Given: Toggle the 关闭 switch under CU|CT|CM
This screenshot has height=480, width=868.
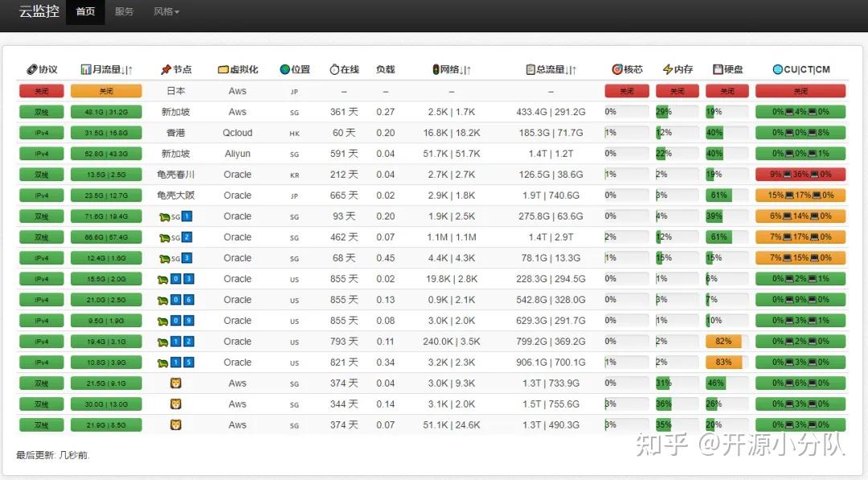Looking at the screenshot, I should 800,90.
